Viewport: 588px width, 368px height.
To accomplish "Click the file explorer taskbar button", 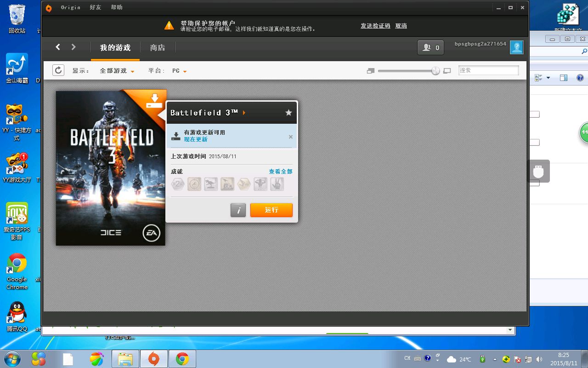I will tap(125, 359).
